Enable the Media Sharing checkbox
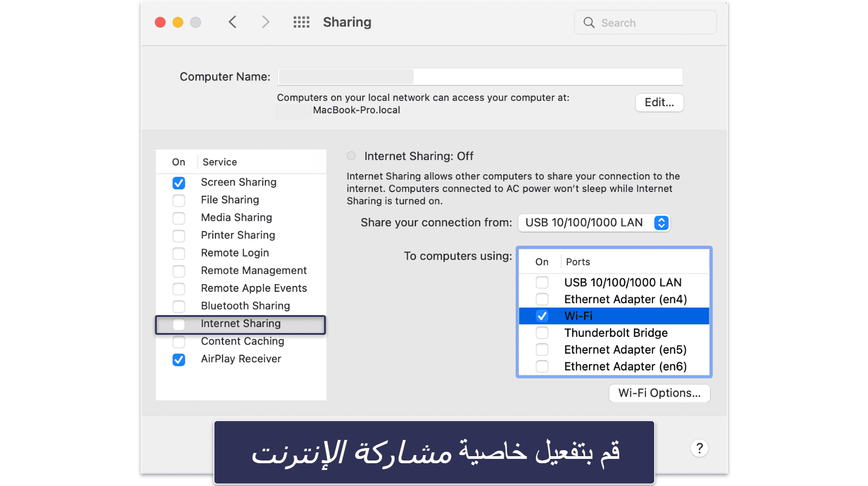This screenshot has width=868, height=486. (x=179, y=218)
